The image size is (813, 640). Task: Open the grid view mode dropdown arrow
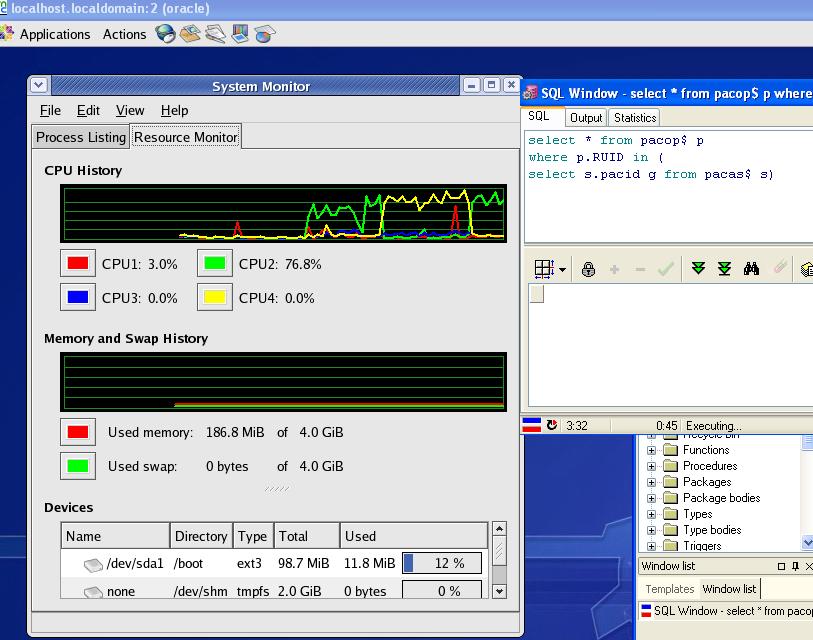pyautogui.click(x=563, y=270)
